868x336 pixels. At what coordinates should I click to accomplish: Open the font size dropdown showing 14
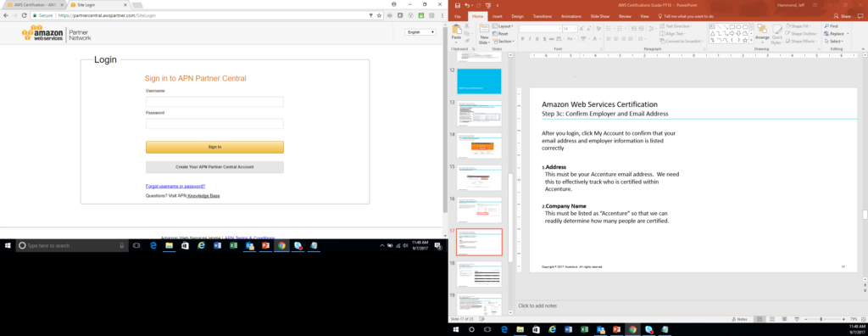(570, 28)
